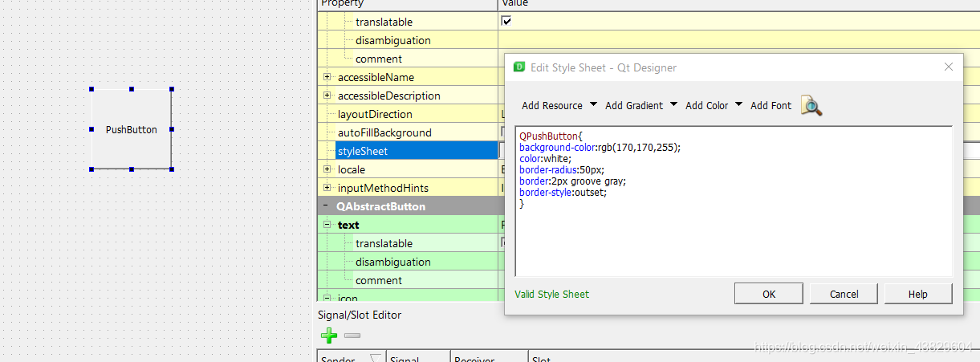Select the autoFillBackground property row
The height and width of the screenshot is (362, 980).
click(408, 132)
